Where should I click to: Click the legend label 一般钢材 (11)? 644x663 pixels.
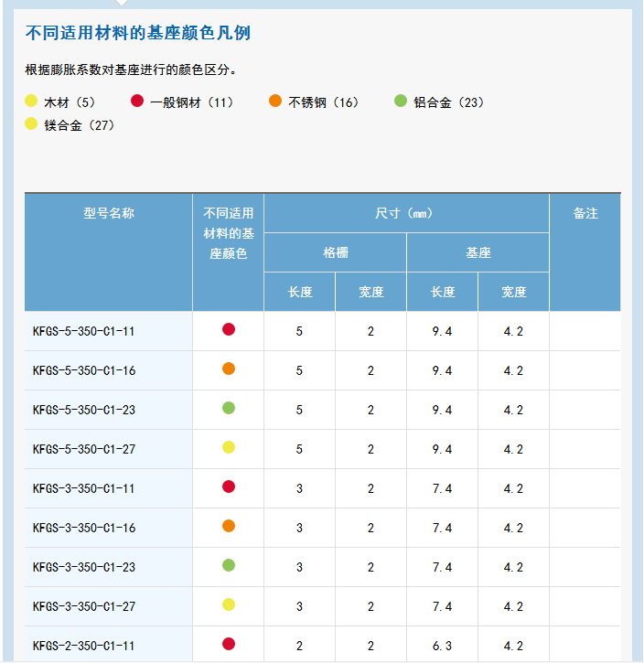192,102
